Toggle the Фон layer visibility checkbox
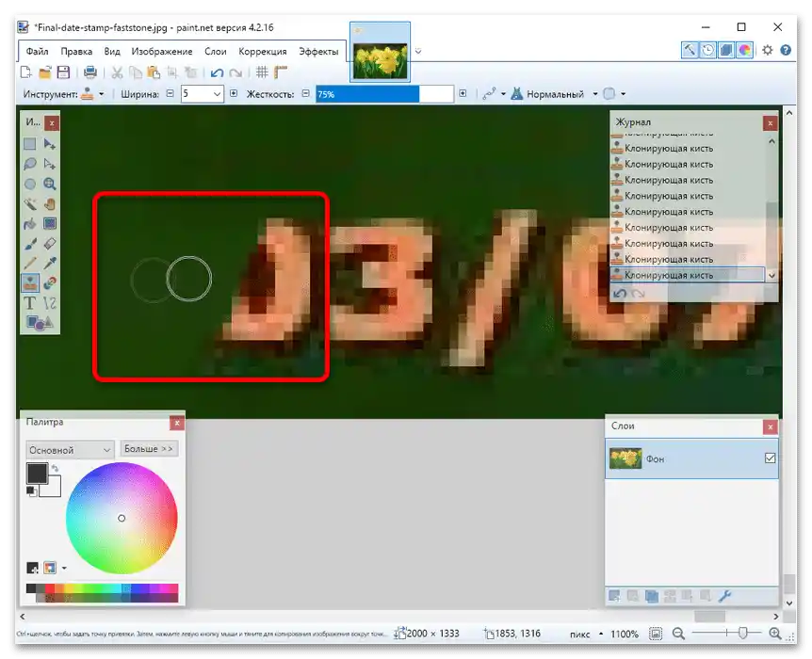This screenshot has width=812, height=659. coord(770,458)
